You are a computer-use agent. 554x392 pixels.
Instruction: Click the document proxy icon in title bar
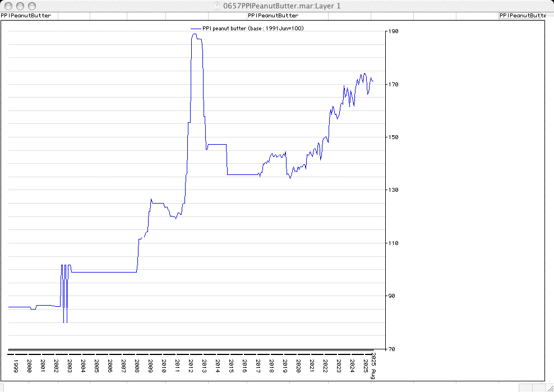[x=218, y=6]
